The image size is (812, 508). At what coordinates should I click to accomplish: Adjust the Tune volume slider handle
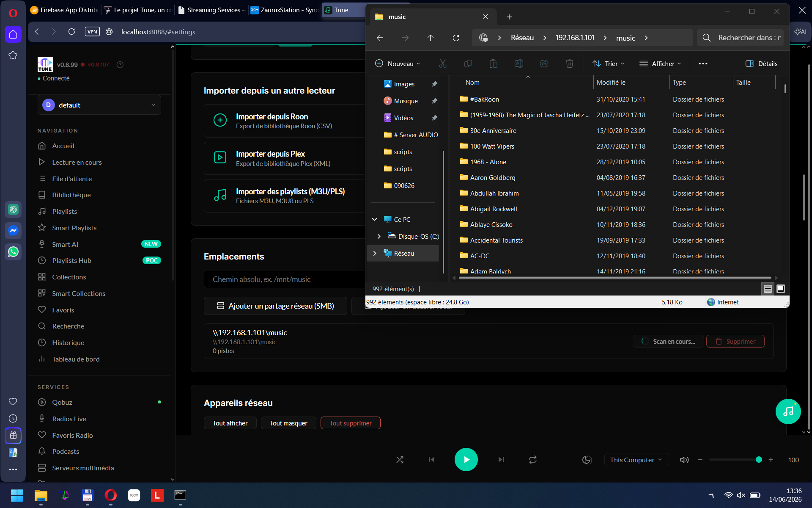[759, 460]
